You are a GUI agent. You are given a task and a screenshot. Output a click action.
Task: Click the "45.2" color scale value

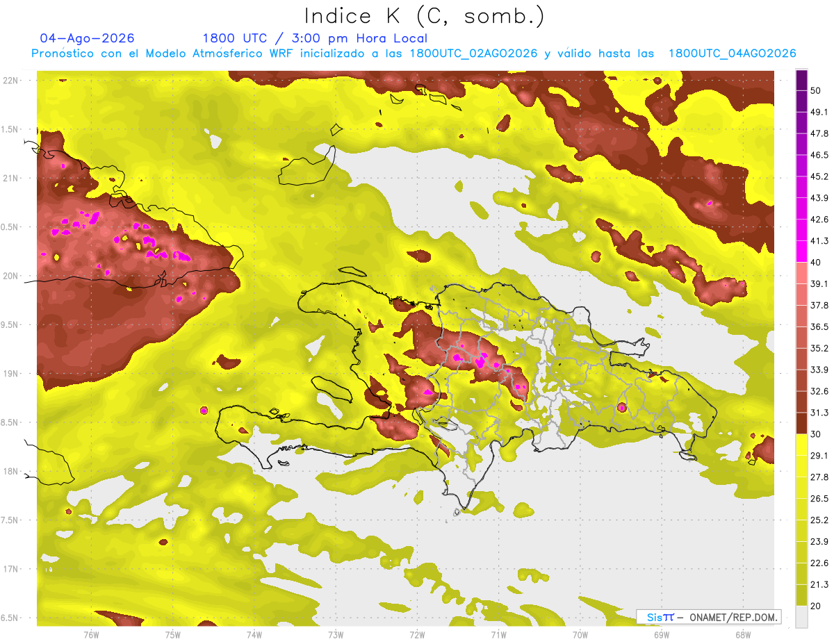click(819, 176)
